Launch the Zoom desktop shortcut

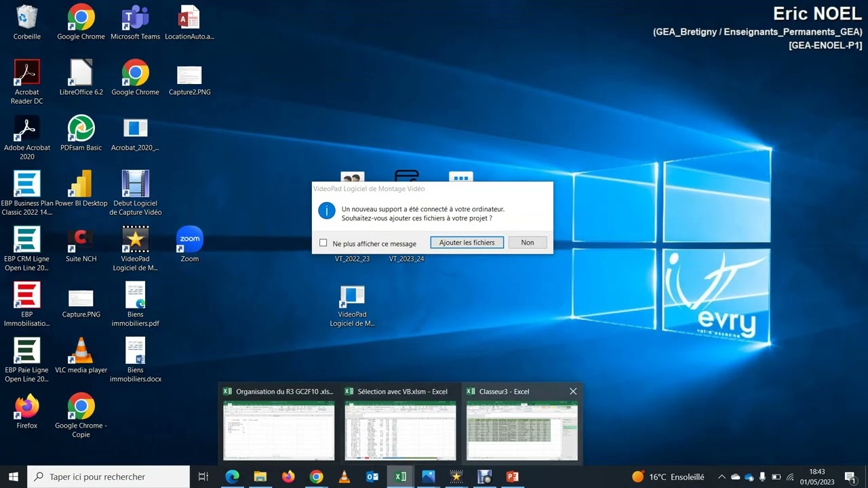pyautogui.click(x=190, y=245)
